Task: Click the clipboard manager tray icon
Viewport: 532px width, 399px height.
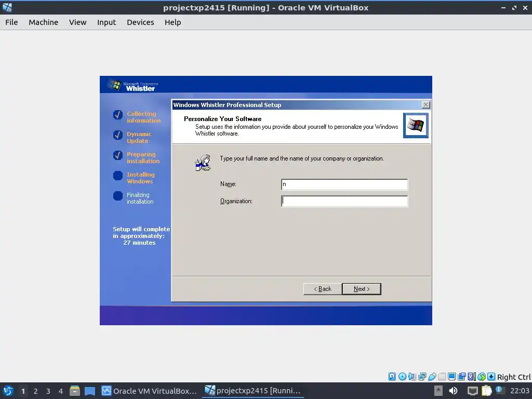Action: tap(486, 391)
